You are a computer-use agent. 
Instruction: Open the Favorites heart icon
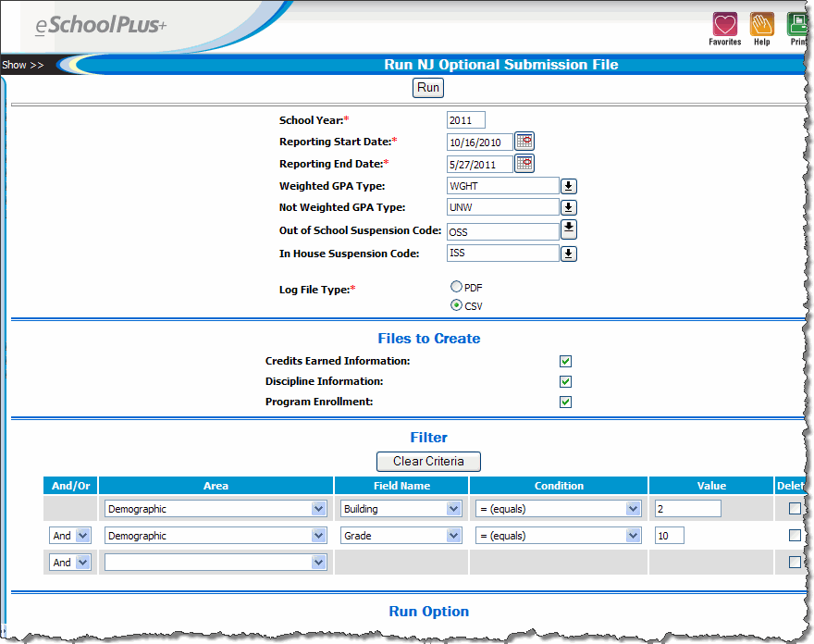click(x=724, y=25)
